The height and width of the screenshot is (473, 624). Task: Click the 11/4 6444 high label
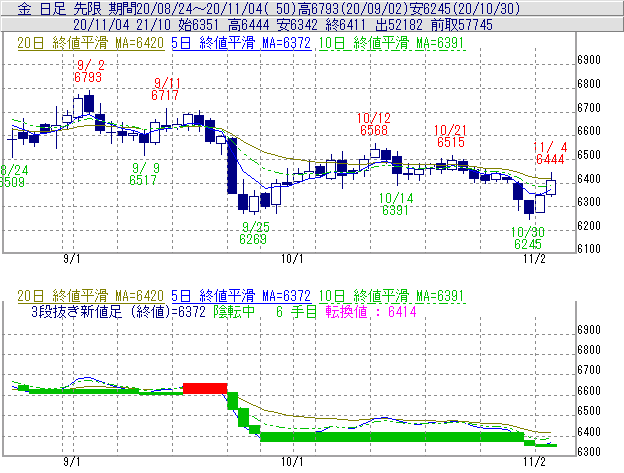(x=550, y=153)
